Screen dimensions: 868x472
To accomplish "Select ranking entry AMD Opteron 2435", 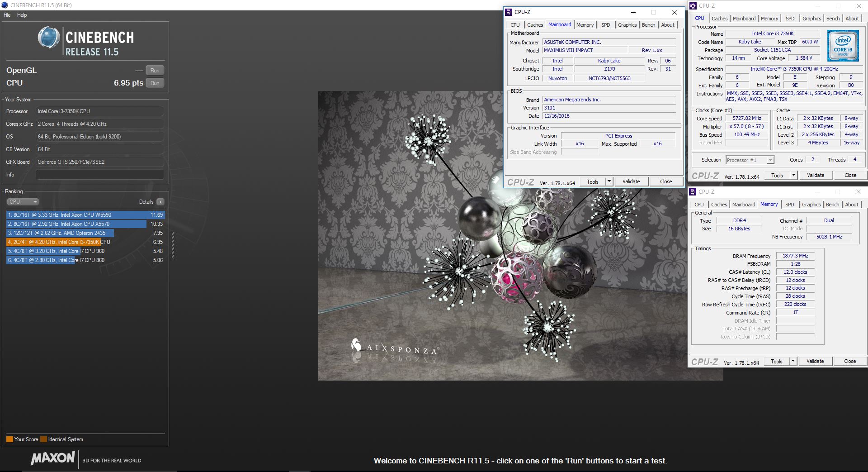I will pos(85,233).
